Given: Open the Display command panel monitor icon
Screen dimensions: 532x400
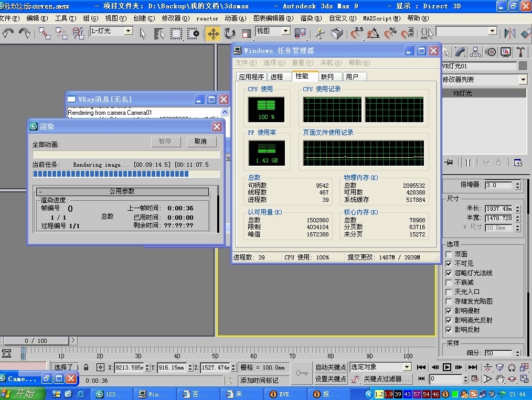Looking at the screenshot, I should coord(506,52).
